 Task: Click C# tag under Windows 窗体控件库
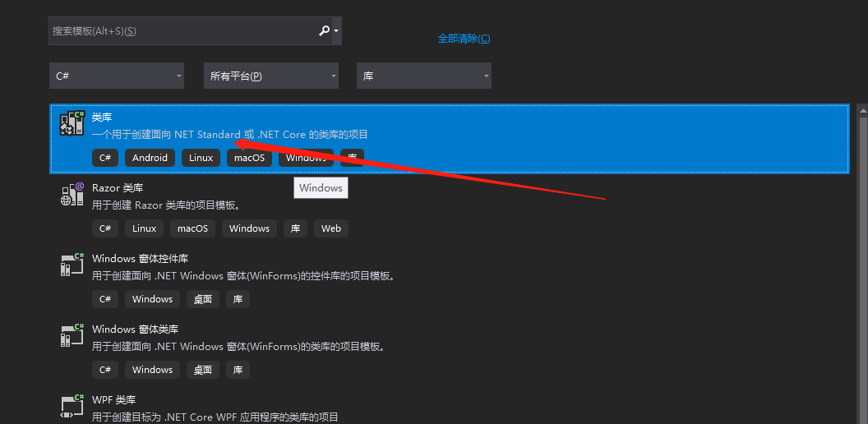coord(105,299)
